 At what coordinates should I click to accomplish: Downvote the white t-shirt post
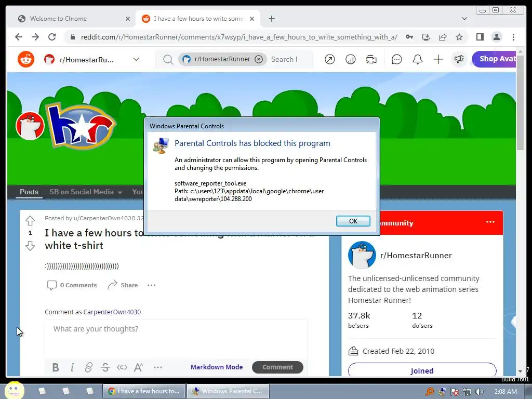[x=30, y=246]
